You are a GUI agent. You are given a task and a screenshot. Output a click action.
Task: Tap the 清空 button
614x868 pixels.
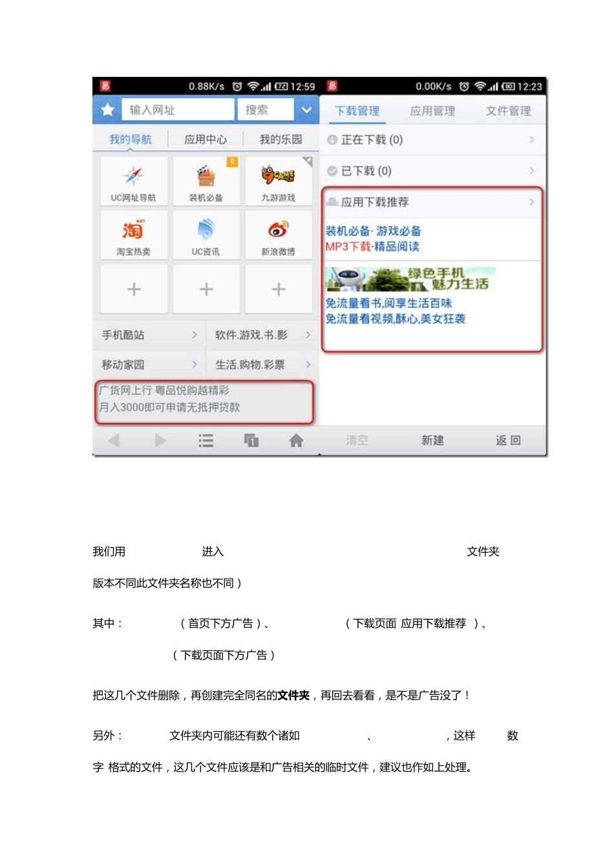357,440
